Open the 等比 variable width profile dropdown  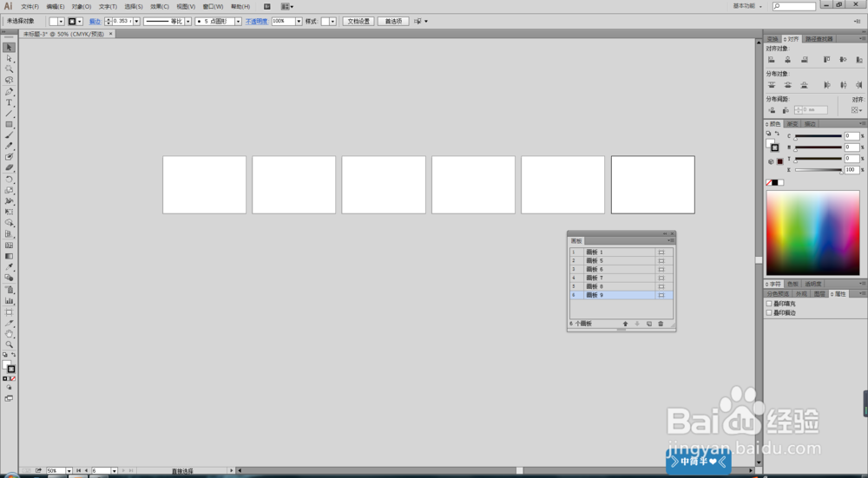[188, 22]
